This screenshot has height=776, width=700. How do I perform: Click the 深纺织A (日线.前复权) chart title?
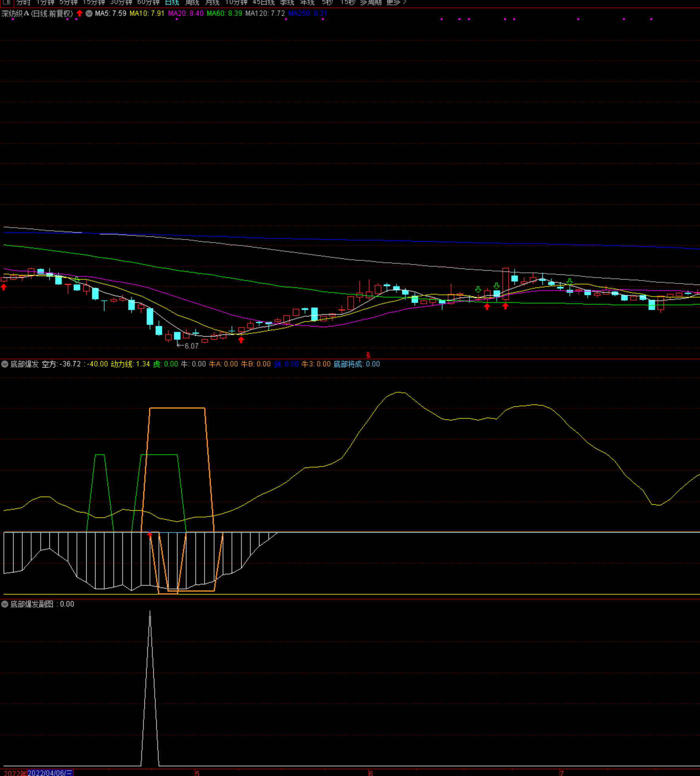tap(37, 13)
